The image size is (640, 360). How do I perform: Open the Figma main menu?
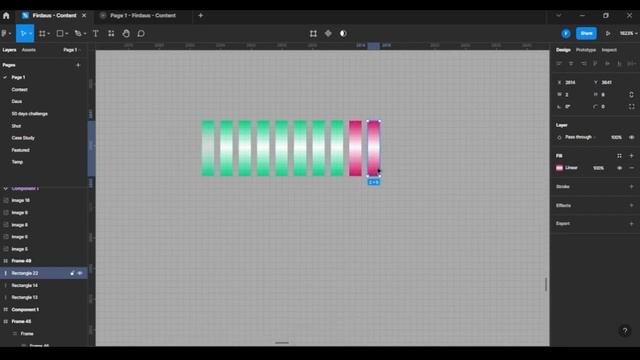coord(5,33)
